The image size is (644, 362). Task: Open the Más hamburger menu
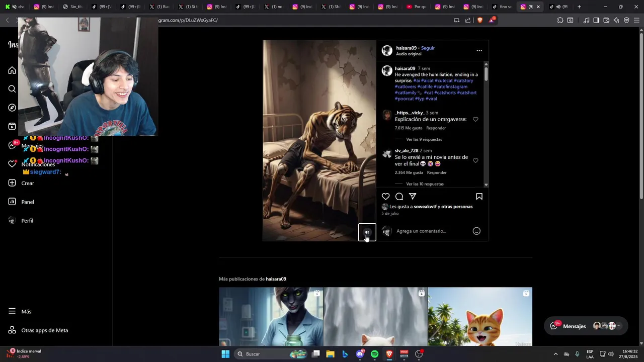(x=20, y=312)
